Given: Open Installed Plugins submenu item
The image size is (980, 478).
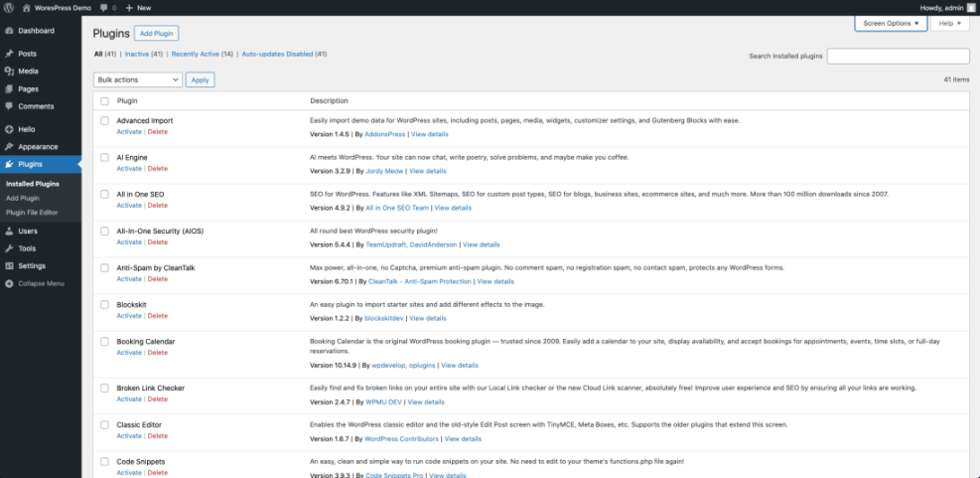Looking at the screenshot, I should [33, 184].
